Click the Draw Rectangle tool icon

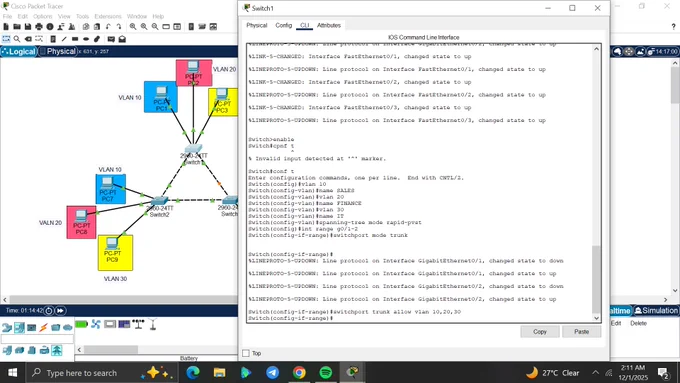pos(75,39)
